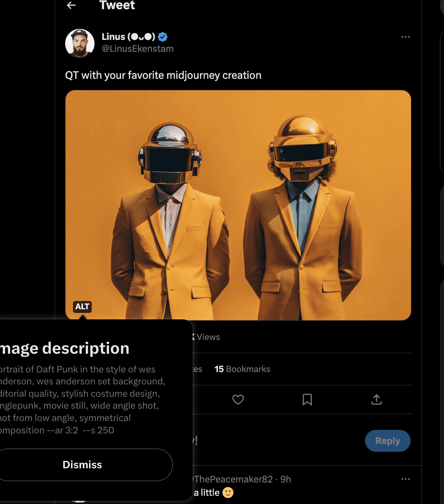Open Linus's profile avatar picture
Screen dimensions: 444x504
click(x=80, y=43)
